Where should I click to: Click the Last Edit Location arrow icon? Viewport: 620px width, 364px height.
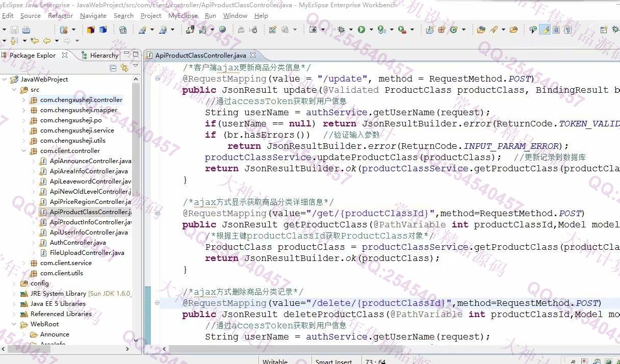[x=34, y=40]
